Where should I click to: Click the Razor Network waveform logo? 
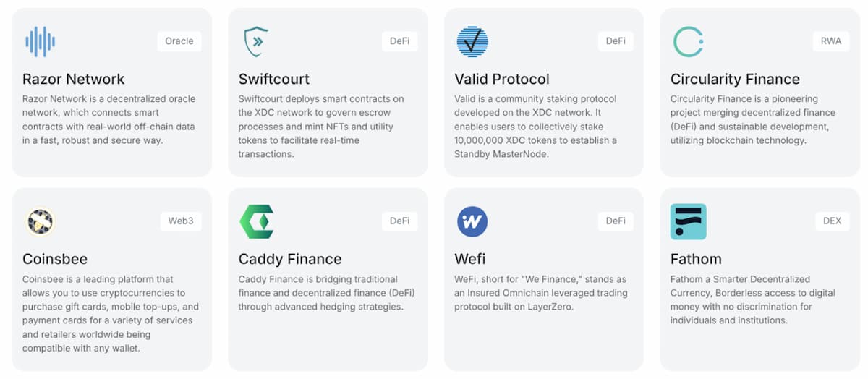point(40,41)
